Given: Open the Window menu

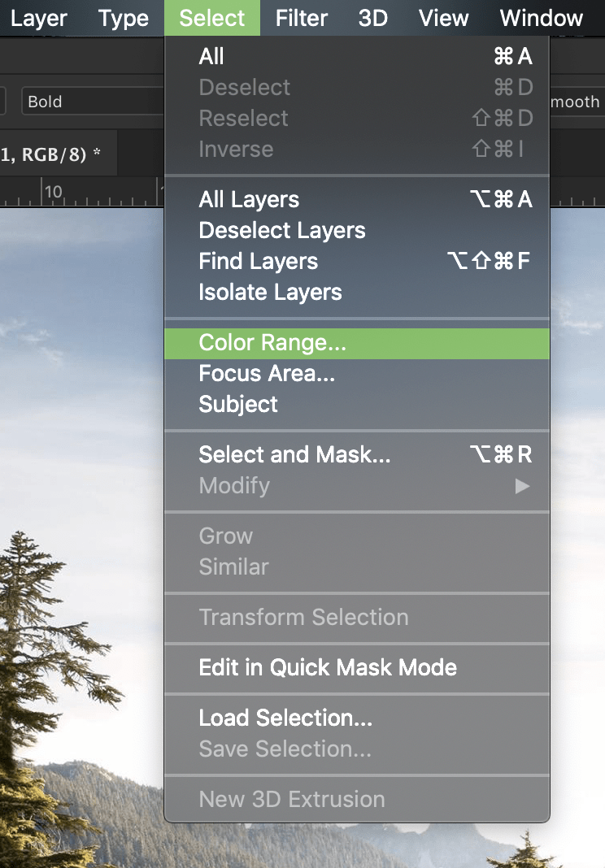Looking at the screenshot, I should coord(541,18).
